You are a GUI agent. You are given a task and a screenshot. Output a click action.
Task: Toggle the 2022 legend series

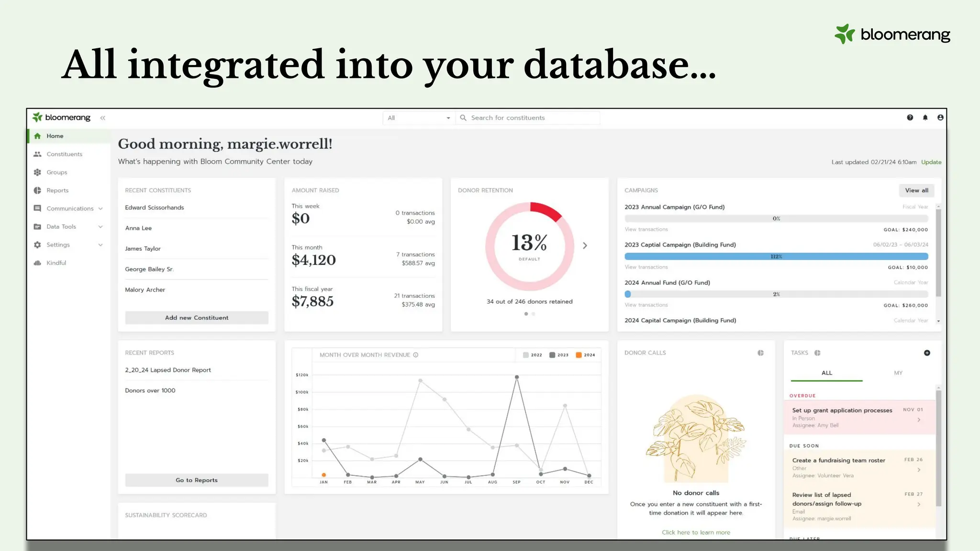pos(532,355)
